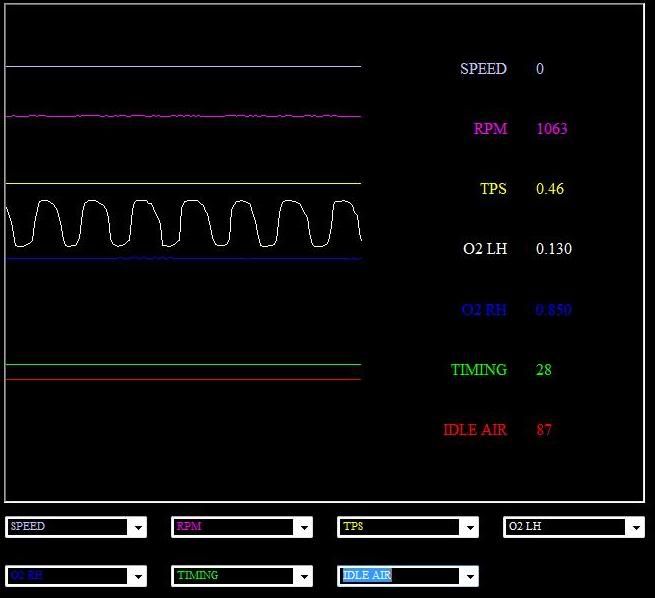Select the red IDLE AIR readout label
The image size is (655, 598).
point(475,430)
